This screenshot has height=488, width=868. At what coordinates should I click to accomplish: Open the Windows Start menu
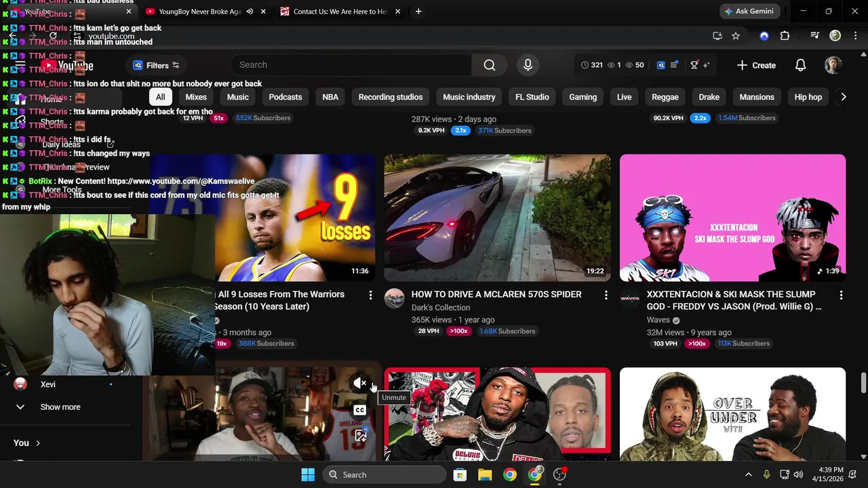(308, 474)
